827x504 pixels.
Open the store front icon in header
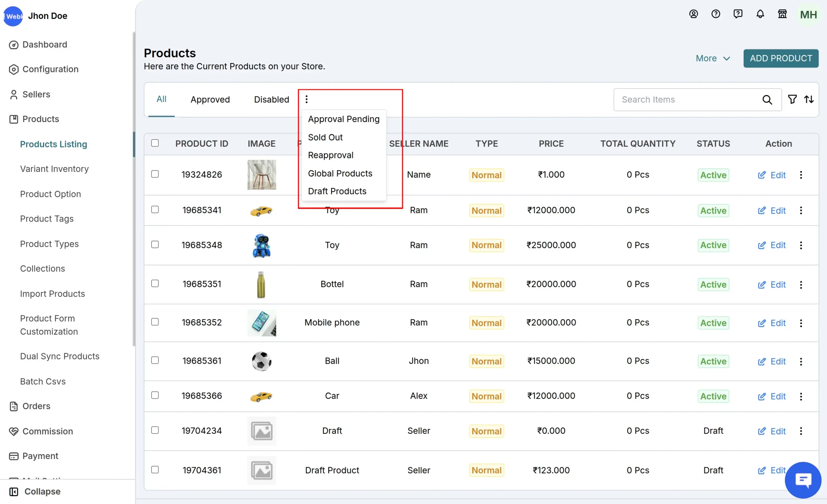[x=782, y=14]
